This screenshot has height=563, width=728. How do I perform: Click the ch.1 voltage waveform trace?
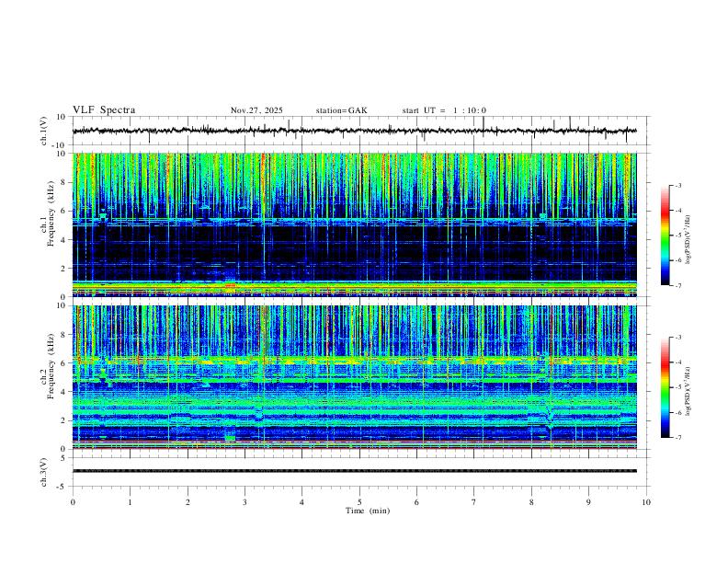tap(354, 131)
